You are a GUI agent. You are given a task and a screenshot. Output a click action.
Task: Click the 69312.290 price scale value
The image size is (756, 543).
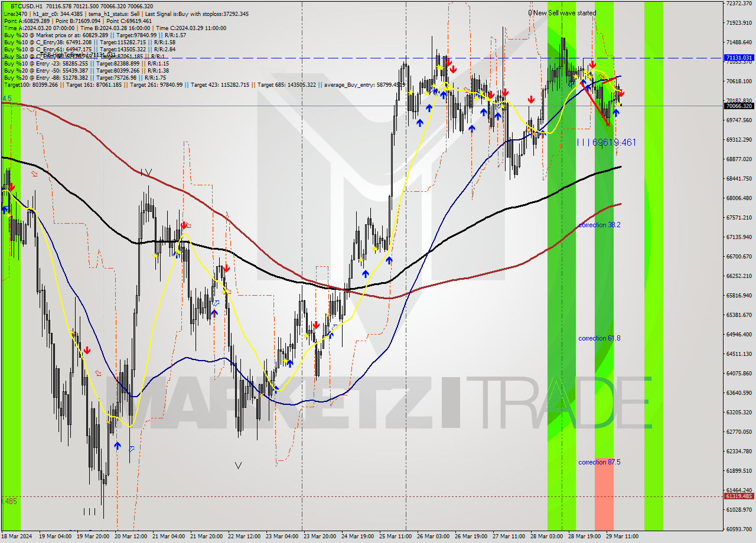click(x=738, y=140)
